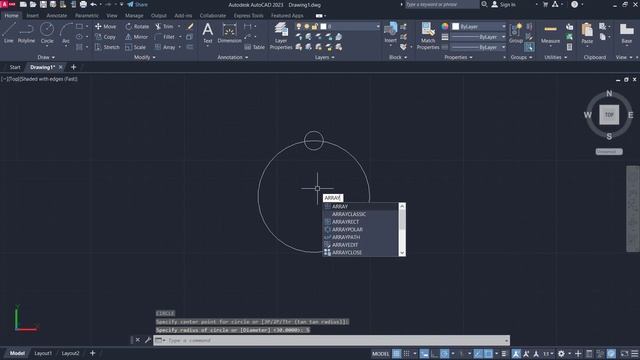Click the Dimension tool
Image resolution: width=640 pixels, height=360 pixels.
(229, 33)
